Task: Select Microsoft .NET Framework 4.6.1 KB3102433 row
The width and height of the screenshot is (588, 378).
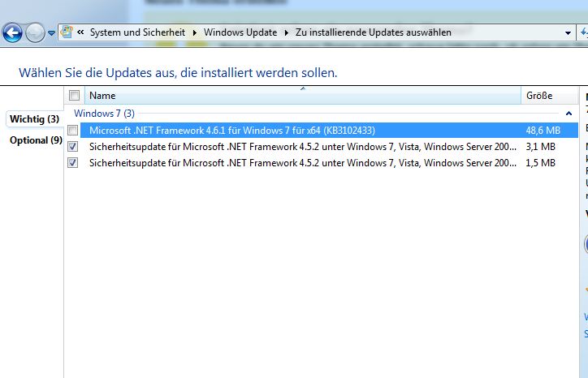Action: tap(329, 131)
